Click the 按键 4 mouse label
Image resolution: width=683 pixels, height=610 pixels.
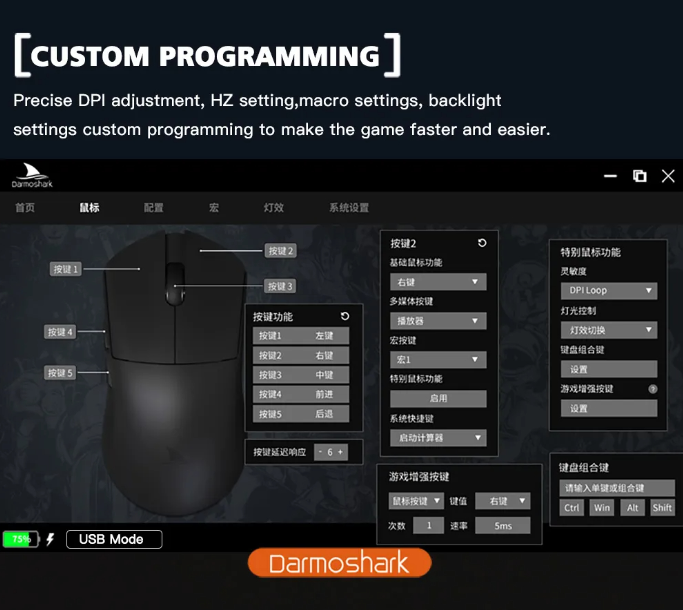(60, 332)
